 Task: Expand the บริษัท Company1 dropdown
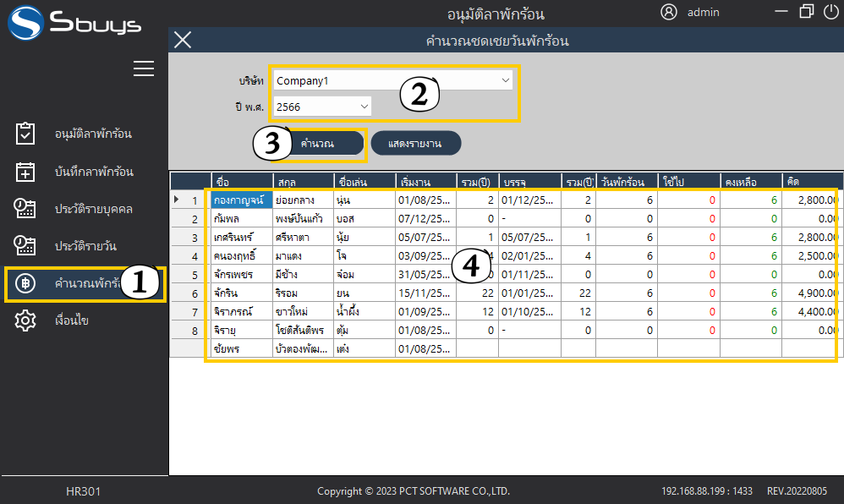tap(506, 80)
